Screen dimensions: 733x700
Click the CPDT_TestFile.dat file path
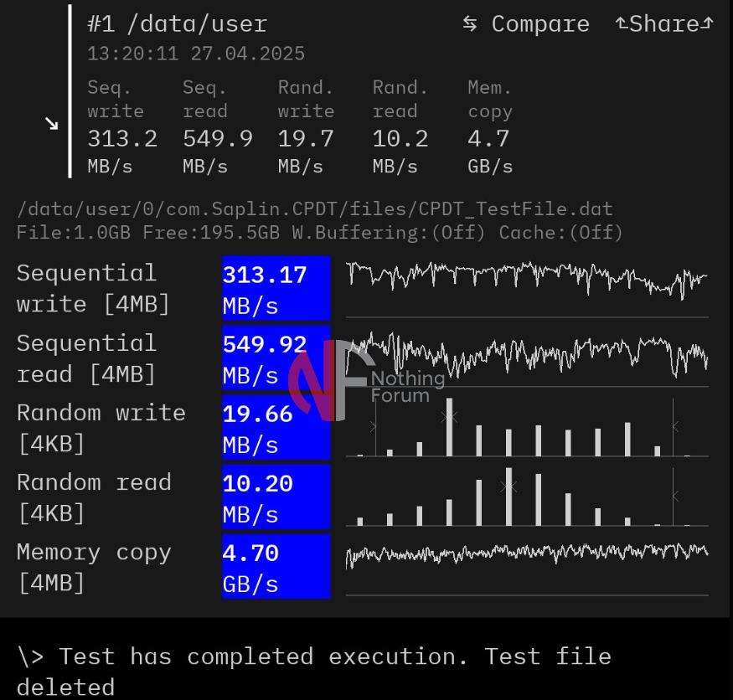(314, 208)
